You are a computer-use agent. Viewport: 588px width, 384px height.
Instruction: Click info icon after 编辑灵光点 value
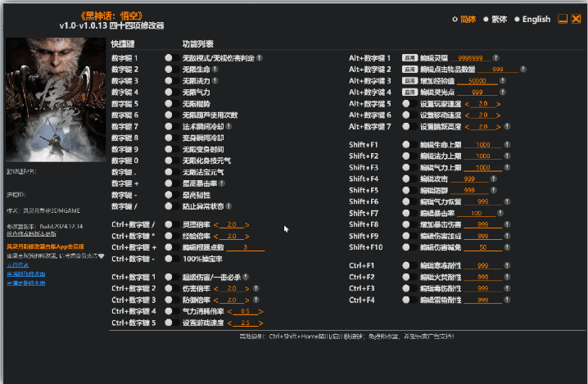503,92
